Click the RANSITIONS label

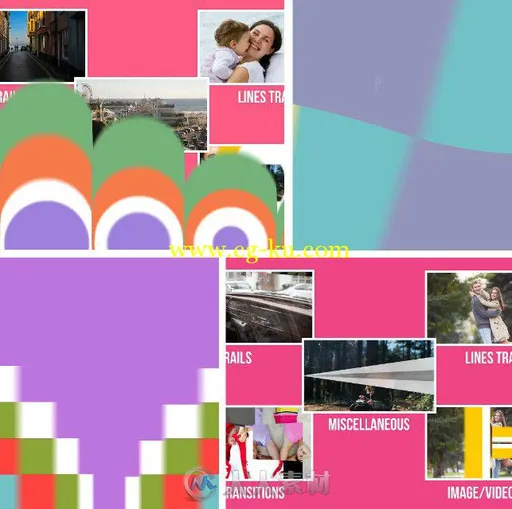click(x=256, y=493)
